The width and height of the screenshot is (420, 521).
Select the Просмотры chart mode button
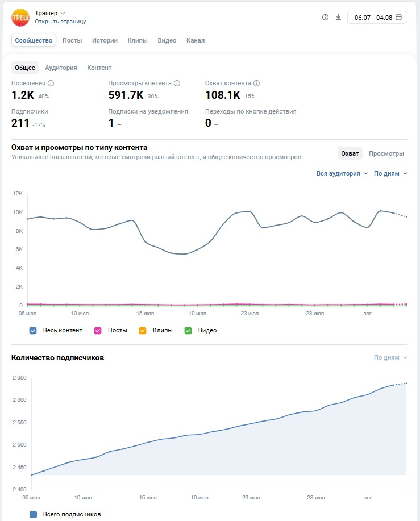pyautogui.click(x=386, y=153)
